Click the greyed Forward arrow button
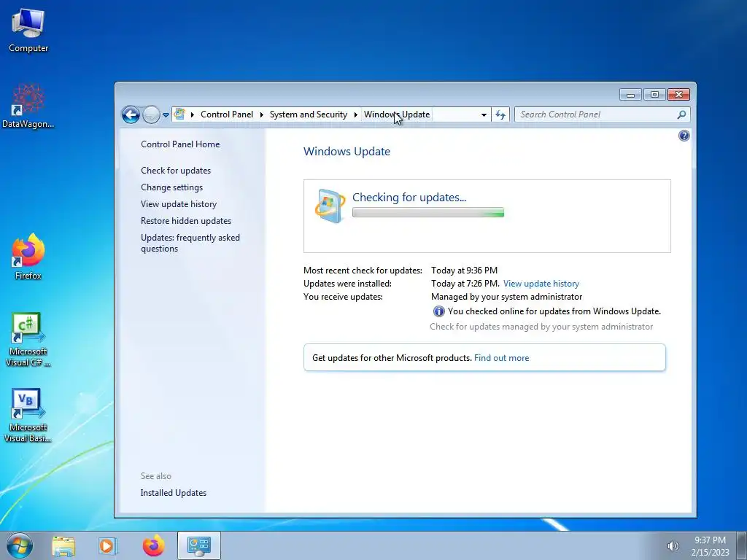The width and height of the screenshot is (747, 560). coord(151,114)
